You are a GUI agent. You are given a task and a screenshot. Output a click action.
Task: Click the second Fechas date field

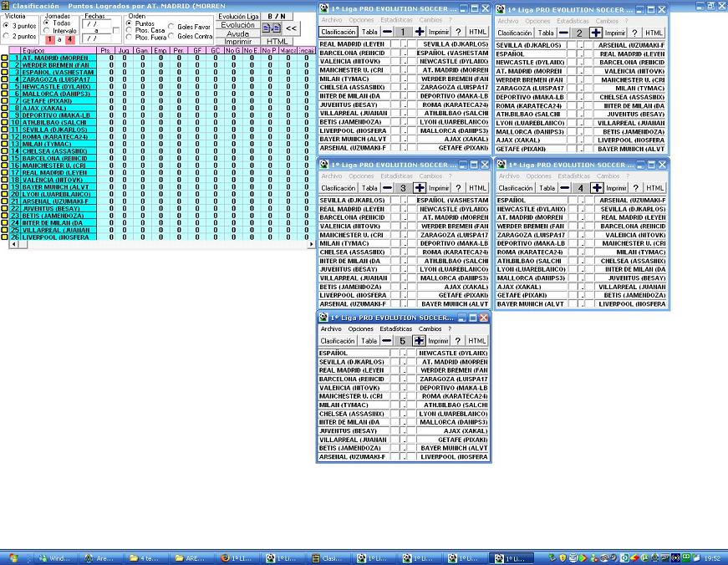tap(97, 38)
